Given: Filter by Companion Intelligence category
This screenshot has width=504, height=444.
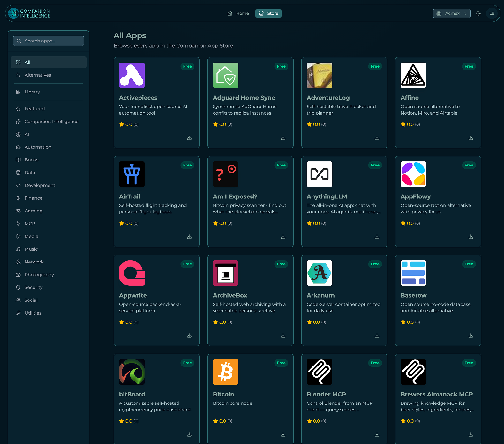Looking at the screenshot, I should point(49,122).
